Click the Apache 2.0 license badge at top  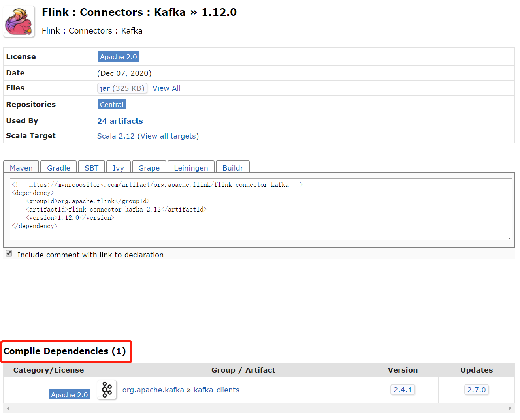pos(118,57)
